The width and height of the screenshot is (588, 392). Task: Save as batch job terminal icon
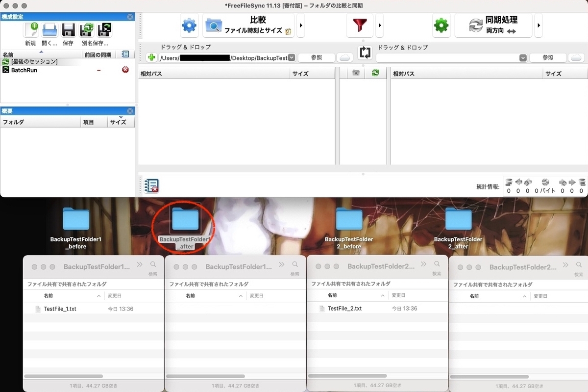pyautogui.click(x=104, y=30)
